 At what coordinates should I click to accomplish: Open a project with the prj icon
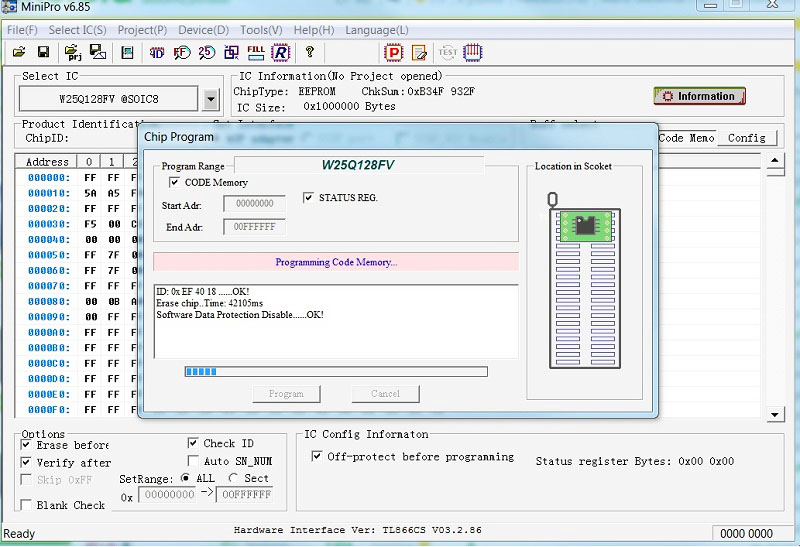(x=72, y=52)
